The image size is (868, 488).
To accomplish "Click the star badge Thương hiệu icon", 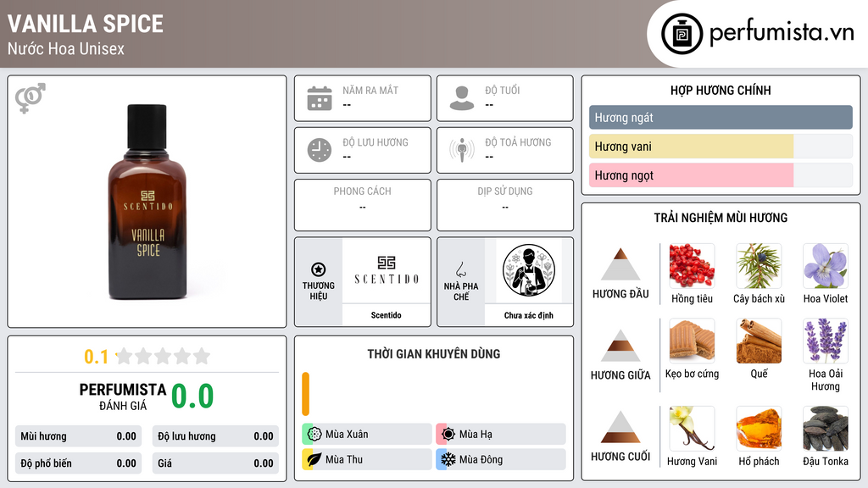I will [x=319, y=269].
